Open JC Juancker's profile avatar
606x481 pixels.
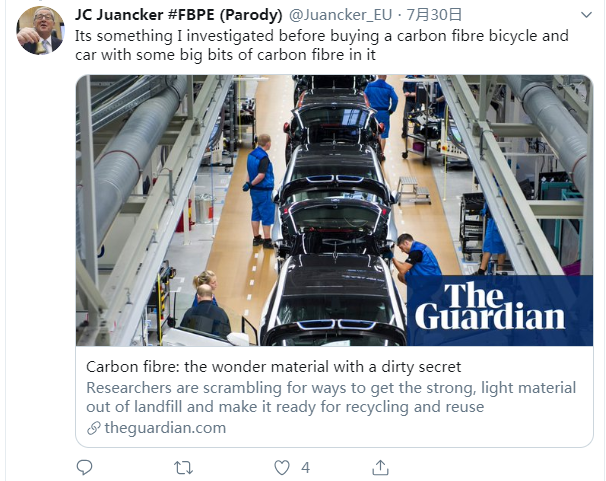[40, 30]
